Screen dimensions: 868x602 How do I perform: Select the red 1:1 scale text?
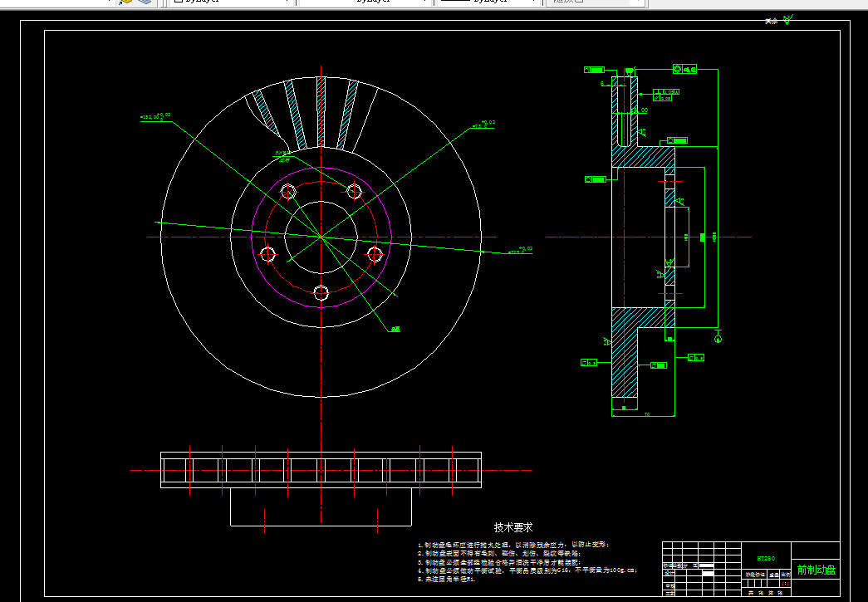click(785, 583)
